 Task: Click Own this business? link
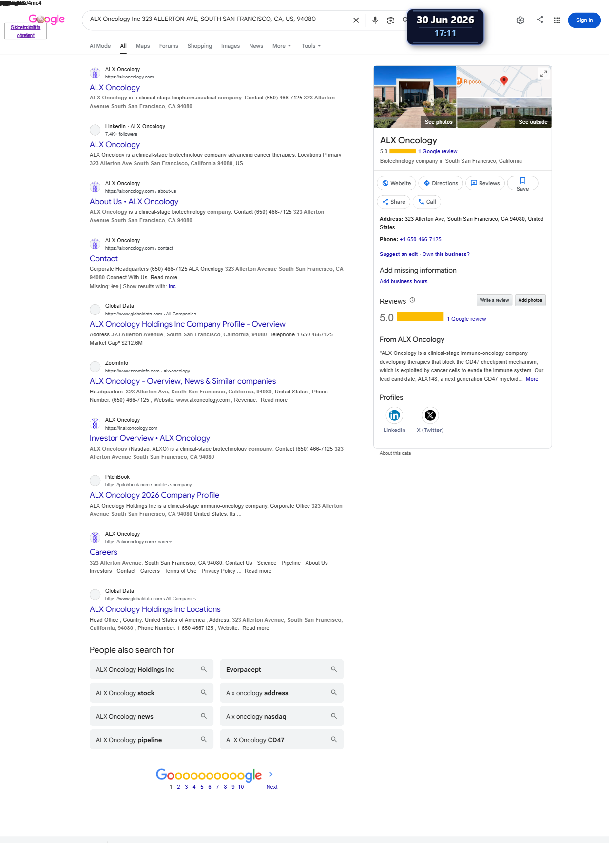446,254
